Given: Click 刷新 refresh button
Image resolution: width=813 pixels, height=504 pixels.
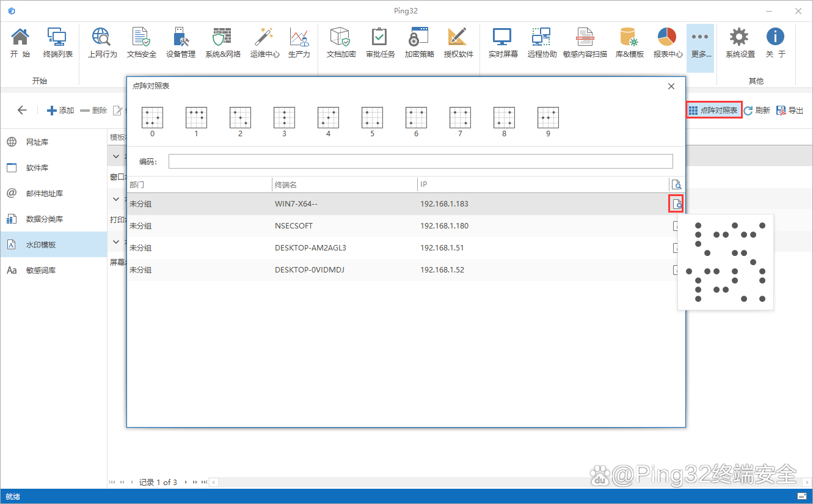Looking at the screenshot, I should pyautogui.click(x=757, y=111).
